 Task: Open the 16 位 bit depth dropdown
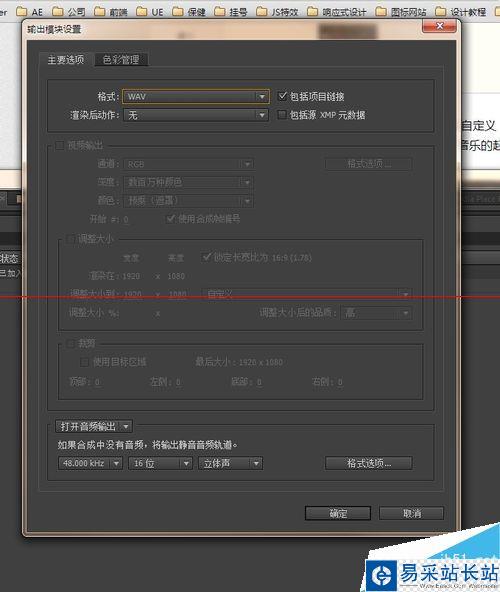160,463
